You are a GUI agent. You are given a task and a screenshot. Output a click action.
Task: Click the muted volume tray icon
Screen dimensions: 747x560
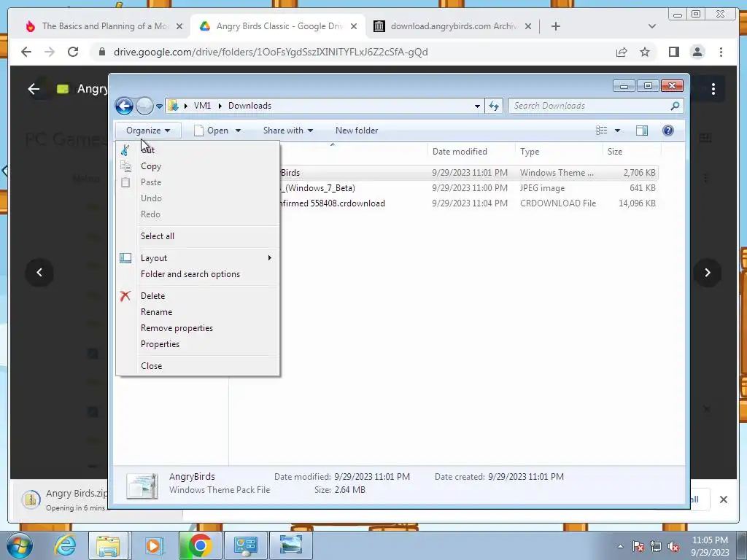(673, 547)
